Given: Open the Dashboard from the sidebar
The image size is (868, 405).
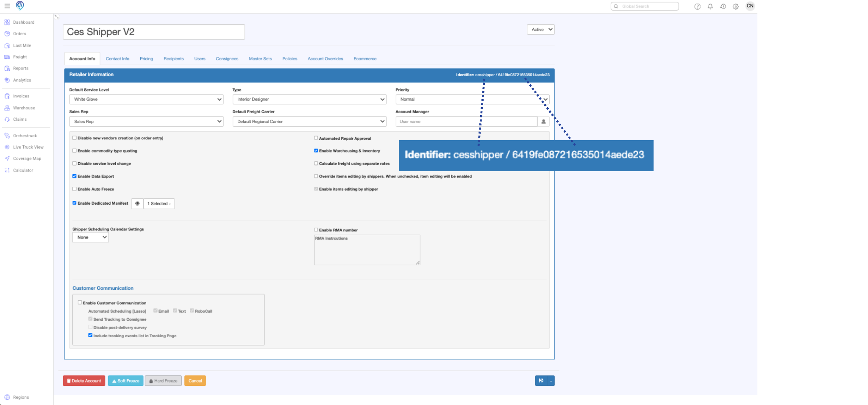Looking at the screenshot, I should tap(23, 22).
